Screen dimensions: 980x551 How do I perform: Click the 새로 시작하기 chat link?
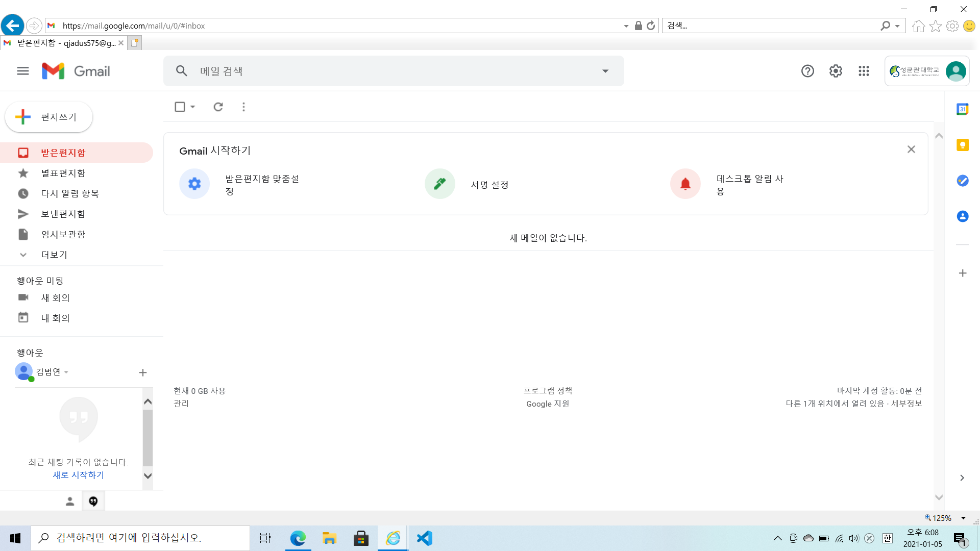78,475
